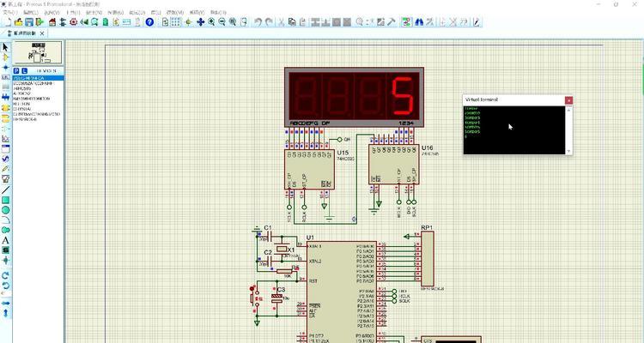Open Search and Tag binoculars icon
The height and width of the screenshot is (343, 644).
[419, 21]
